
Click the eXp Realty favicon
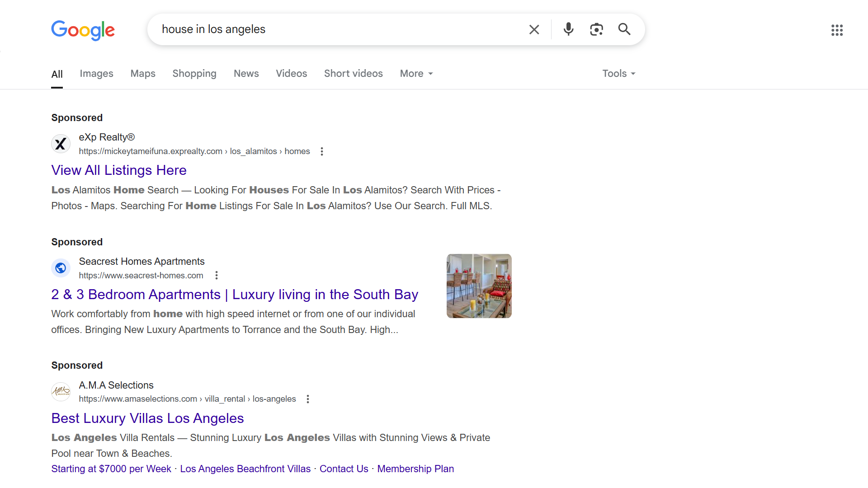point(61,144)
